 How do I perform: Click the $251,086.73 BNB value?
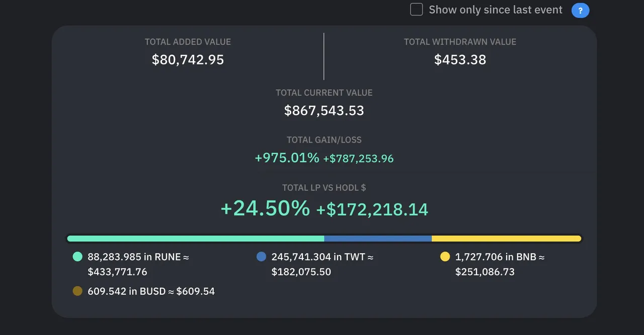(x=485, y=272)
